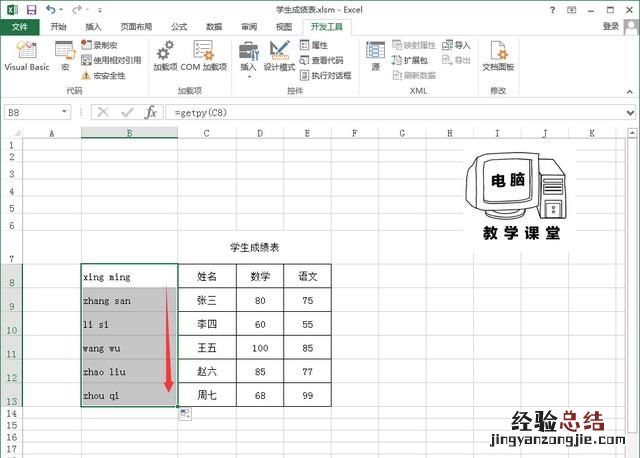Open the 文档面板 document panel
Screen dimensions: 640x458
click(498, 56)
